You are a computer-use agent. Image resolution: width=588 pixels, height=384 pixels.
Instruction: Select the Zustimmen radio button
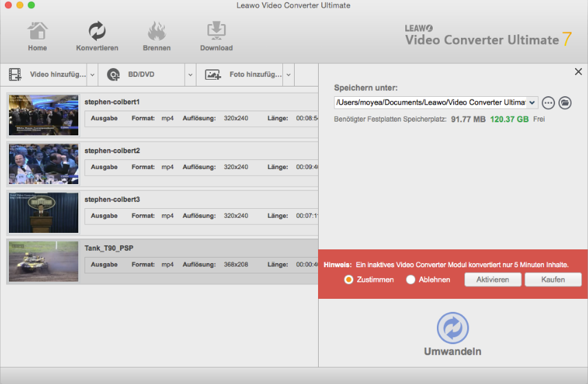tap(349, 280)
